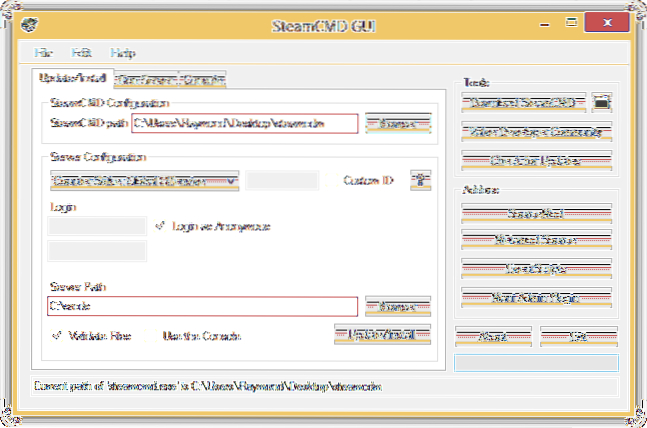This screenshot has width=647, height=428.
Task: Open the Help menu
Action: 123,53
